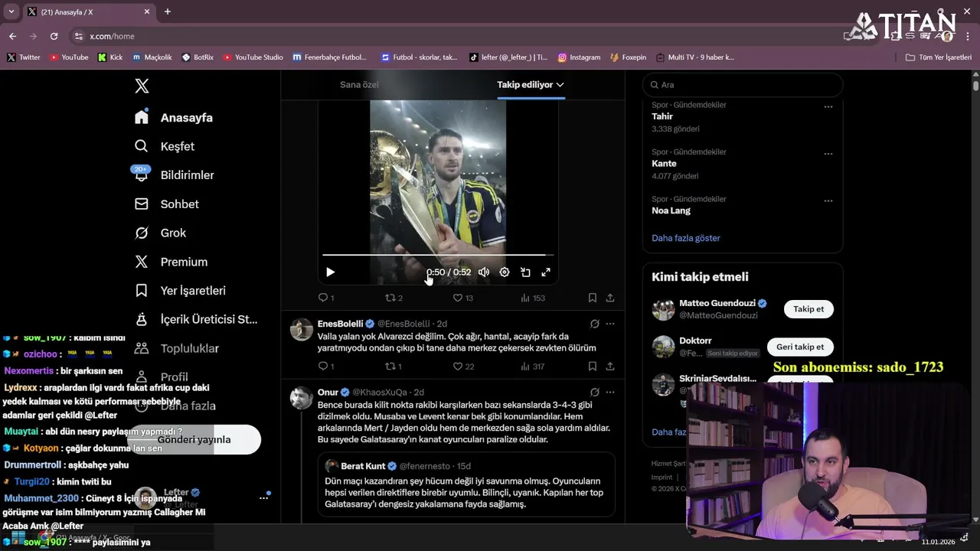Open Tüm Yer İşaretleri folder

939,57
